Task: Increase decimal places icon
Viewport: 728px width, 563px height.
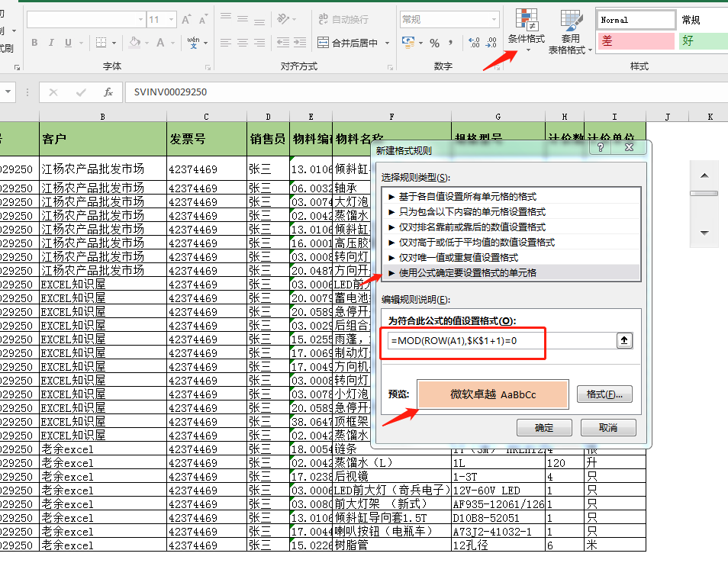Action: [x=474, y=43]
